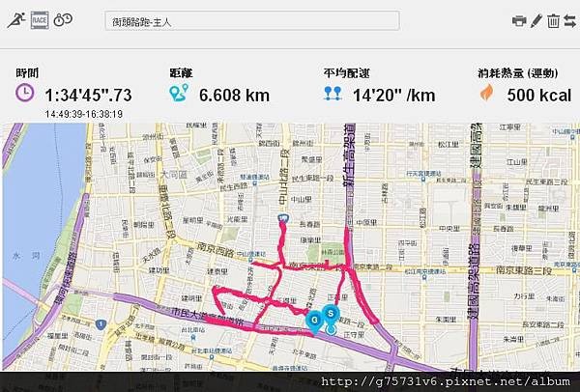Click the running figure icon
The height and width of the screenshot is (392, 580).
point(16,20)
